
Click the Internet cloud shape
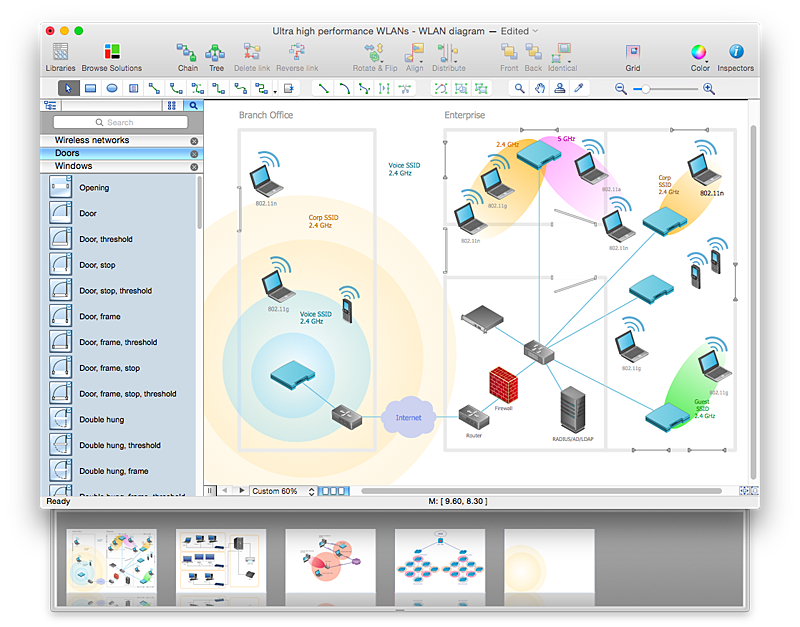[x=409, y=417]
